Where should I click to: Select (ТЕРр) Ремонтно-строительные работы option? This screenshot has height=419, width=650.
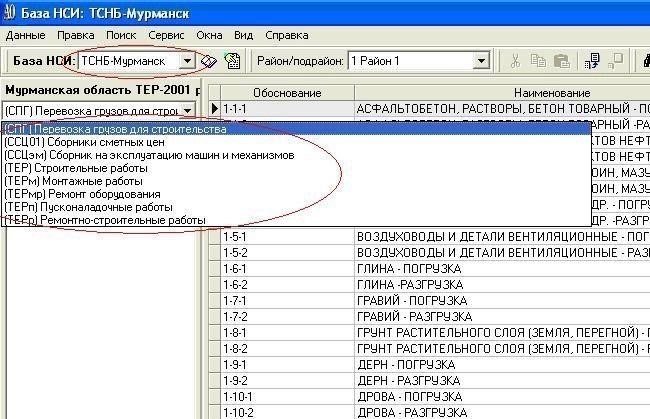[x=297, y=220]
